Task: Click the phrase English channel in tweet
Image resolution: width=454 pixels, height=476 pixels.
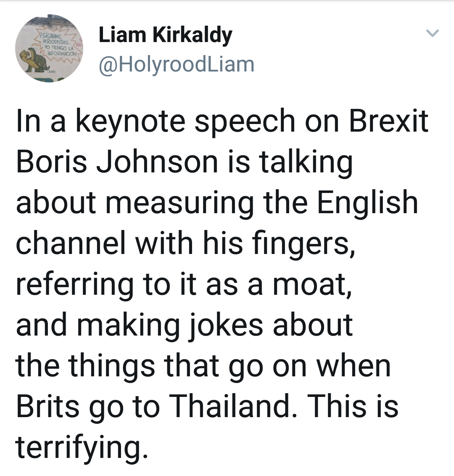Action: 217,222
